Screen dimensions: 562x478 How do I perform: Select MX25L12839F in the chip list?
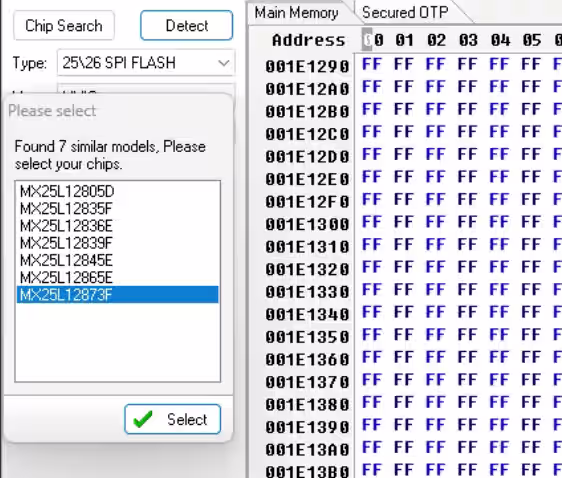pos(117,243)
